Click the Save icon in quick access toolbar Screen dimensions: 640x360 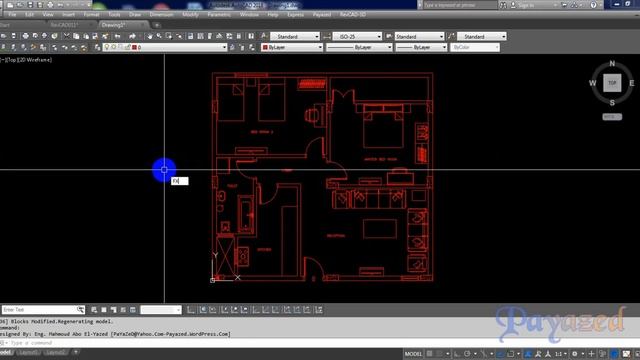click(x=30, y=5)
